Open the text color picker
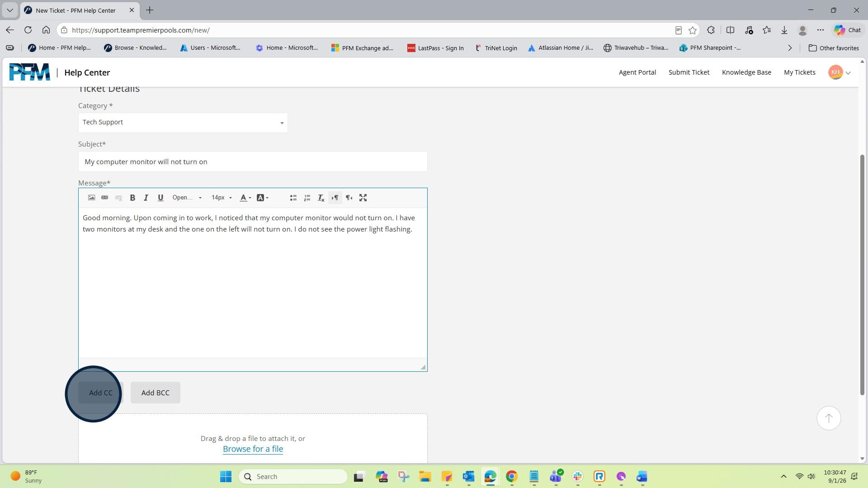This screenshot has height=488, width=868. (x=245, y=198)
